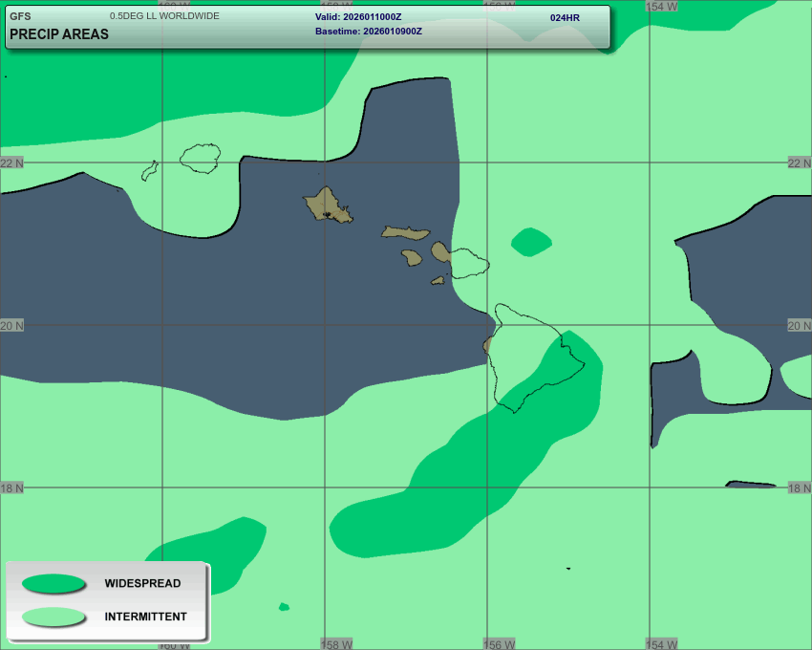Click the INTERMITTENT light green legend swatch
Image resolution: width=812 pixels, height=650 pixels.
click(53, 617)
